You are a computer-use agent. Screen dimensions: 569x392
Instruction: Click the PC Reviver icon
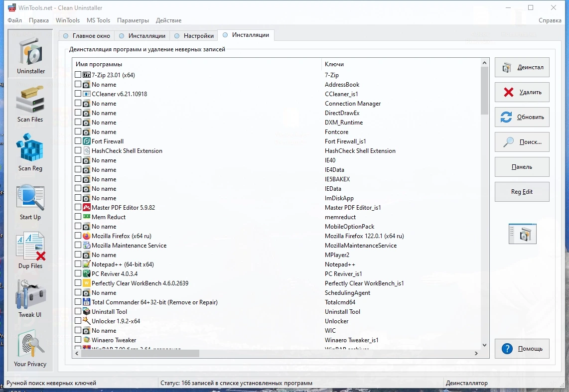[x=86, y=273]
